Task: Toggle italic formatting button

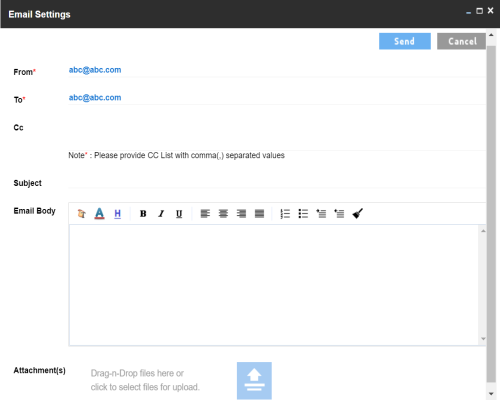Action: [x=161, y=213]
